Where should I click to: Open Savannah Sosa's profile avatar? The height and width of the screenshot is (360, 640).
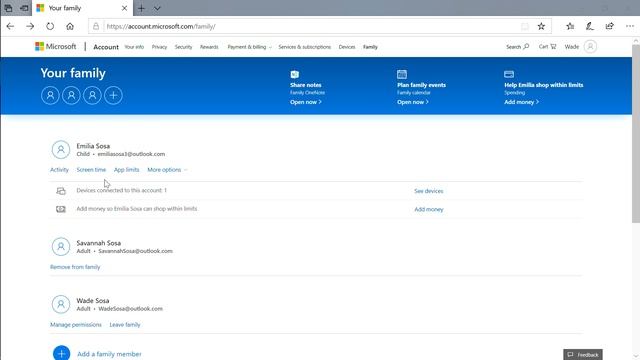point(61,247)
